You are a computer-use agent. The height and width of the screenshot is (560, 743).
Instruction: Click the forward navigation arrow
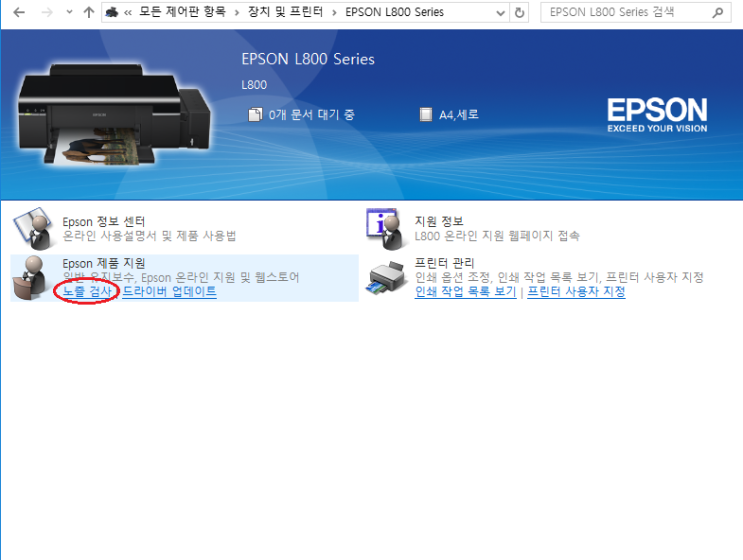pos(47,12)
